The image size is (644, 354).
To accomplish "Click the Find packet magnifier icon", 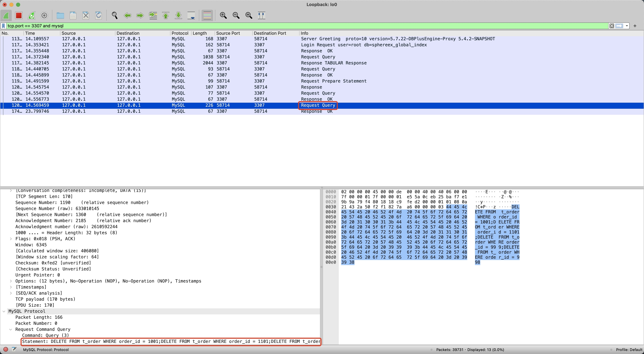I will [x=115, y=15].
